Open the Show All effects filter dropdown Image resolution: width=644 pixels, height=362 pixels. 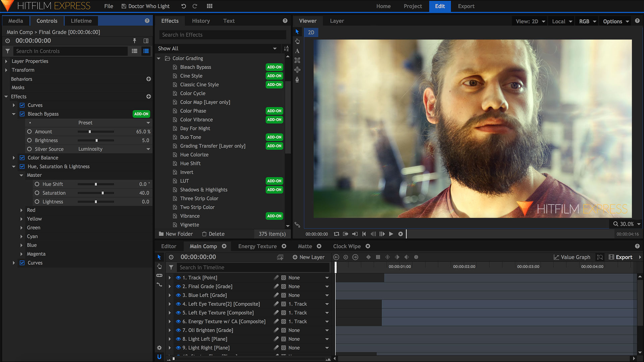pos(275,48)
